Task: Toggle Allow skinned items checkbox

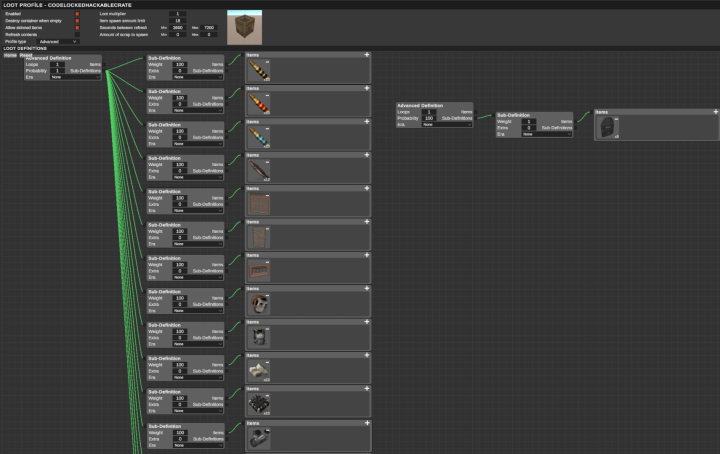Action: pyautogui.click(x=77, y=28)
